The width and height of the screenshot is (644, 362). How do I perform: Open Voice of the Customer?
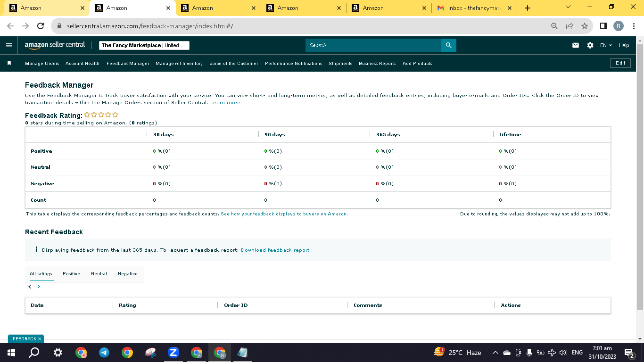pos(234,63)
